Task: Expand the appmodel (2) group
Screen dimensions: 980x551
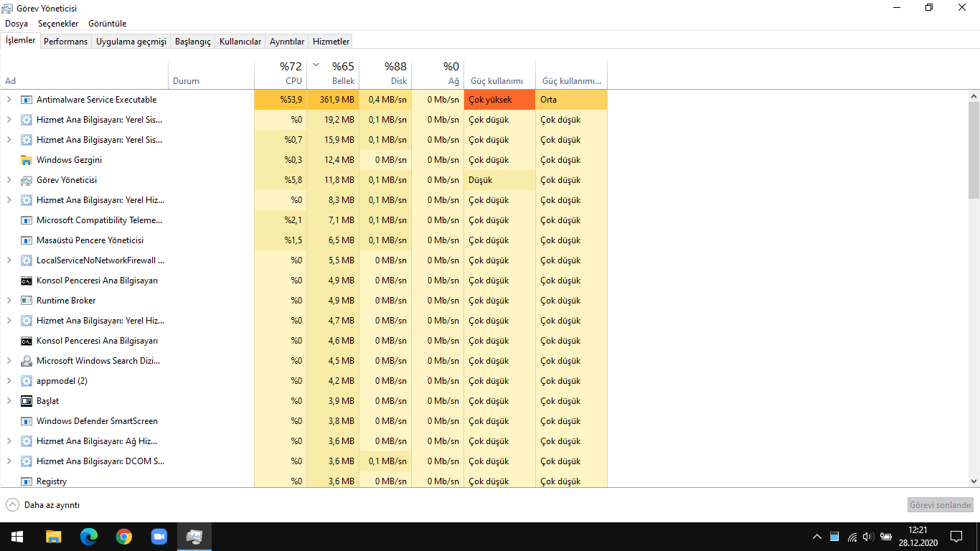Action: point(9,381)
